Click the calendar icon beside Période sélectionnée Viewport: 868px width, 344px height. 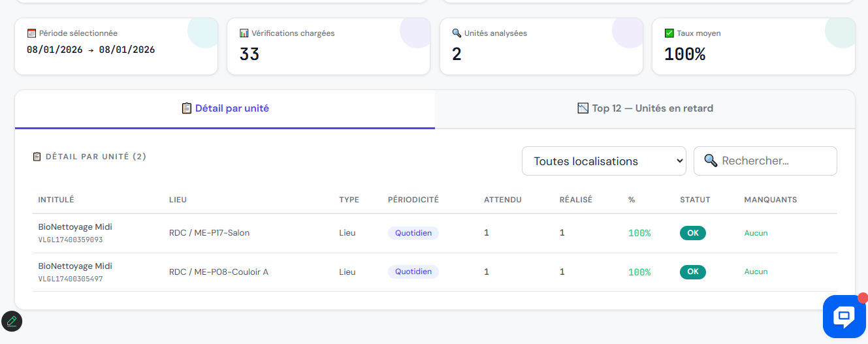tap(31, 33)
